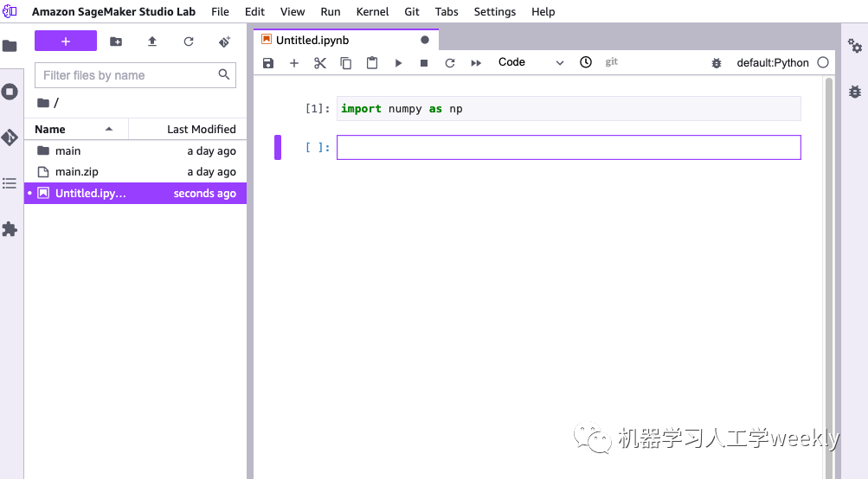Viewport: 868px width, 479px height.
Task: Create a new folder
Action: (116, 42)
